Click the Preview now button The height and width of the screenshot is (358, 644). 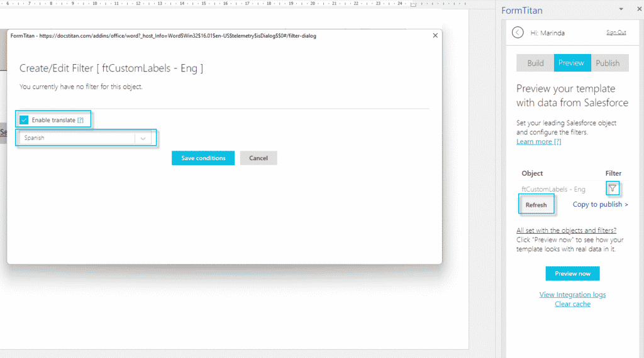572,273
